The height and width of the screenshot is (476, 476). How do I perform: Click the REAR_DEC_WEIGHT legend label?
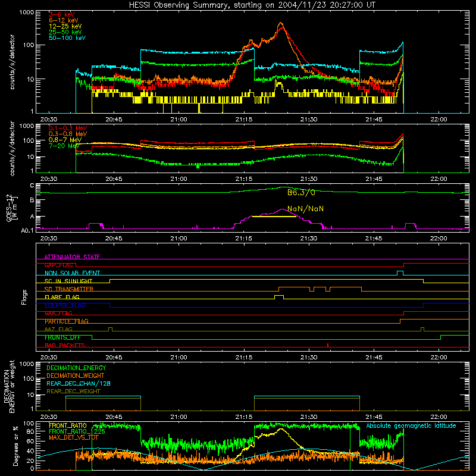pyautogui.click(x=73, y=392)
